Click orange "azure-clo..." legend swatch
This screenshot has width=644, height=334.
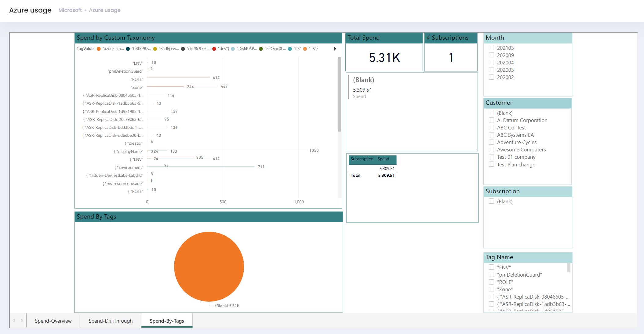(x=99, y=49)
